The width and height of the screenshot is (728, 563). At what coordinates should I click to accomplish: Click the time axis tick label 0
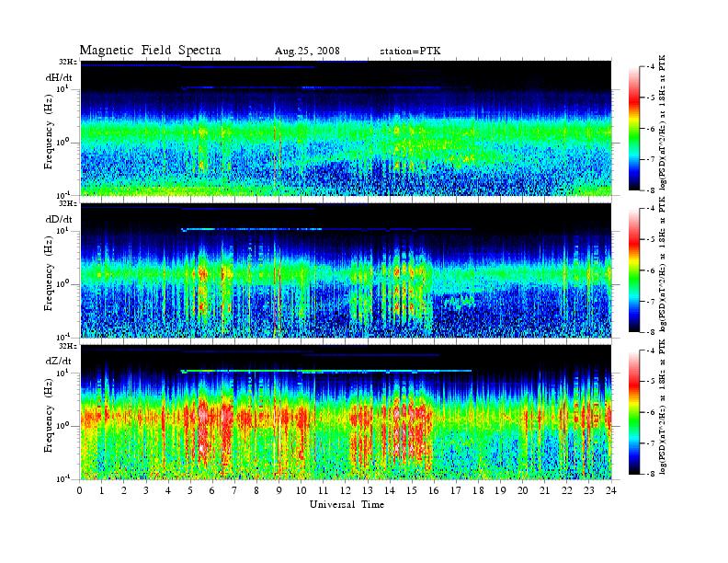click(x=80, y=490)
